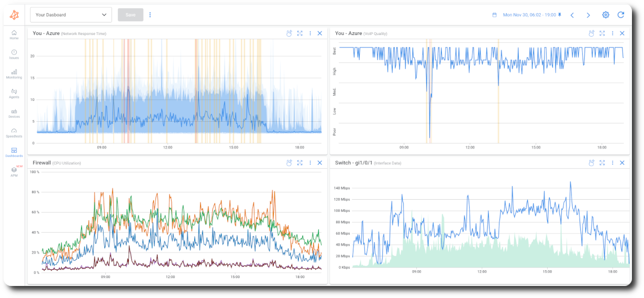Expand Firewall CPU Utilization widget fullscreen
The image size is (644, 298).
300,163
